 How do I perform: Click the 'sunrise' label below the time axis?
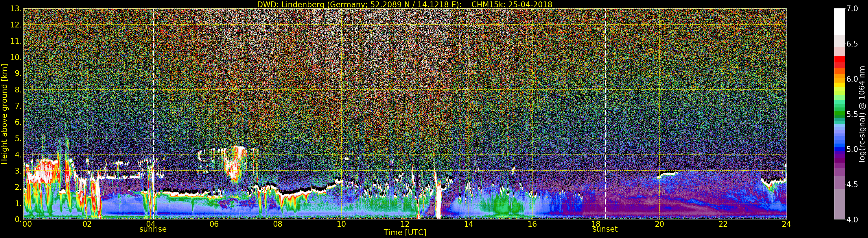pos(153,229)
